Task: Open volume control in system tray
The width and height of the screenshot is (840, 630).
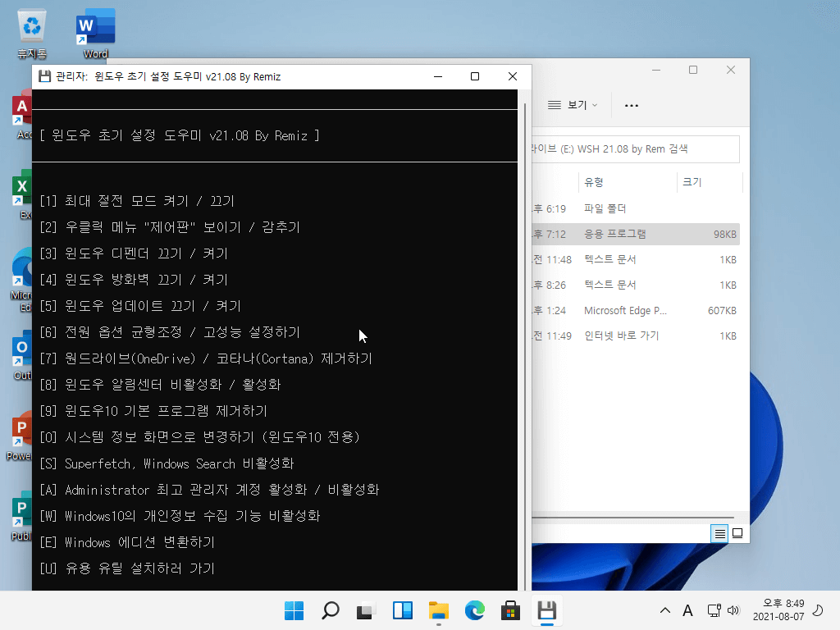Action: pos(733,610)
